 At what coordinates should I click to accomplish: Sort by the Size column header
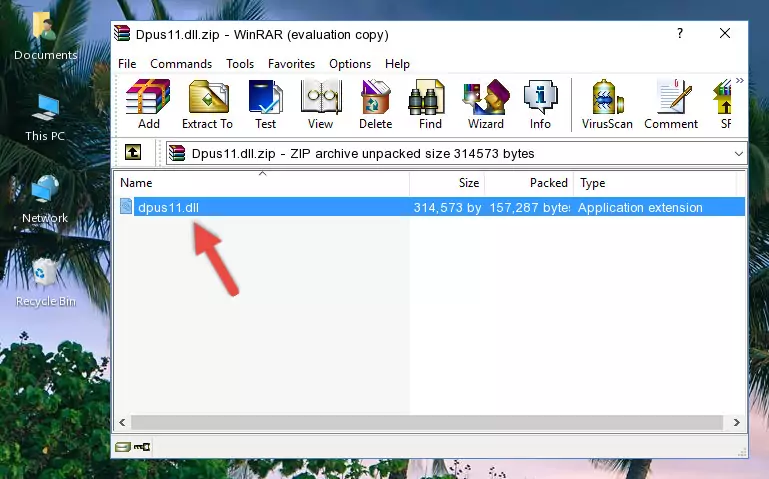pyautogui.click(x=447, y=183)
